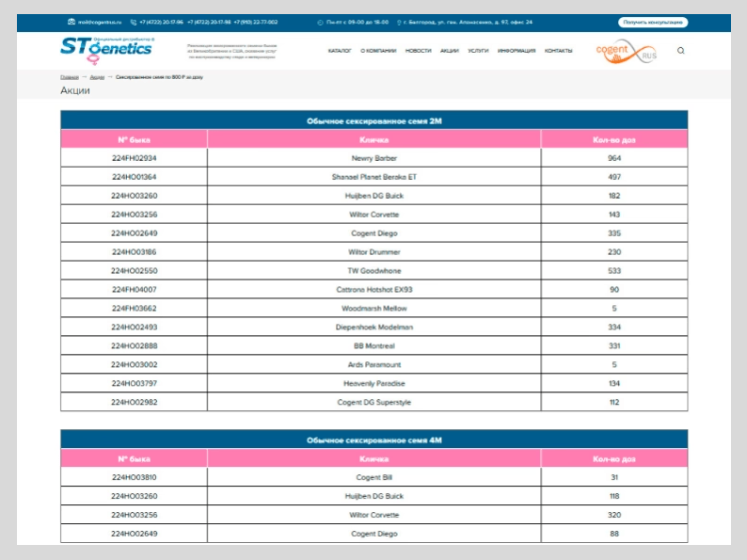Go to the Новости section
Image resolution: width=747 pixels, height=560 pixels.
[419, 51]
